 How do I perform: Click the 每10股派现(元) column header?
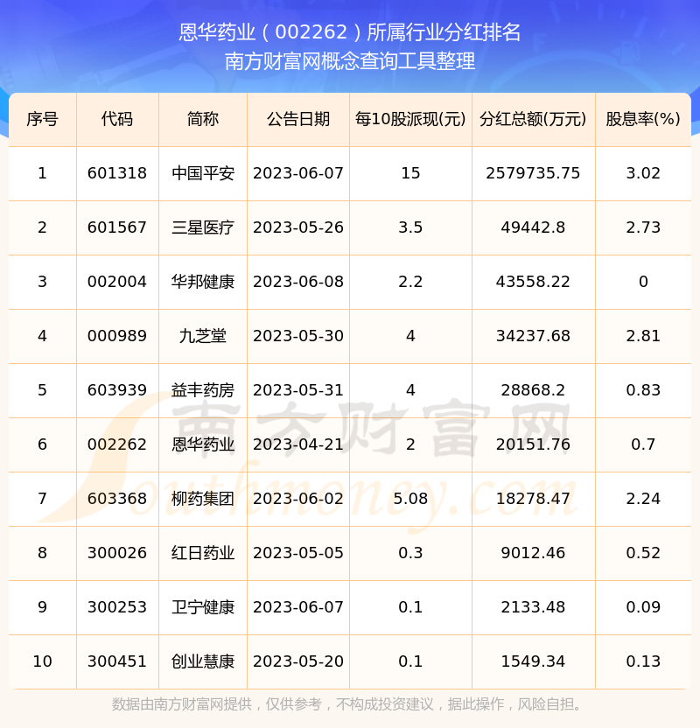coord(410,119)
